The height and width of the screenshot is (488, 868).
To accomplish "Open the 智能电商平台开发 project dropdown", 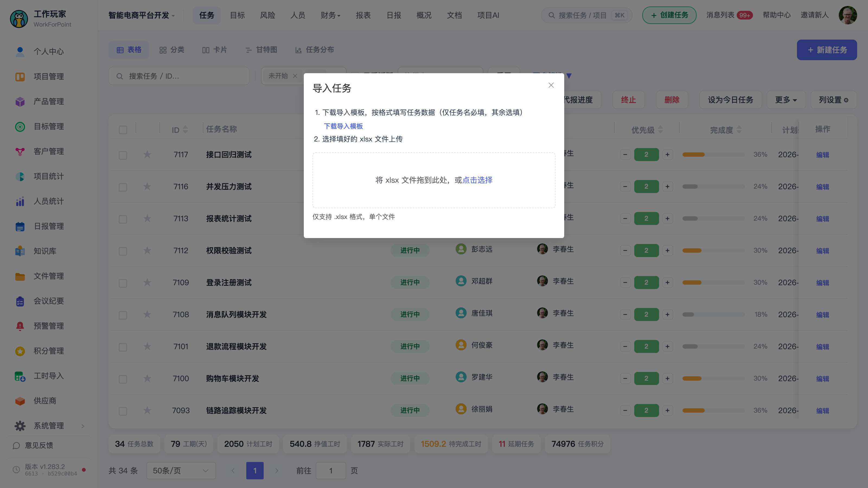I will click(x=142, y=15).
